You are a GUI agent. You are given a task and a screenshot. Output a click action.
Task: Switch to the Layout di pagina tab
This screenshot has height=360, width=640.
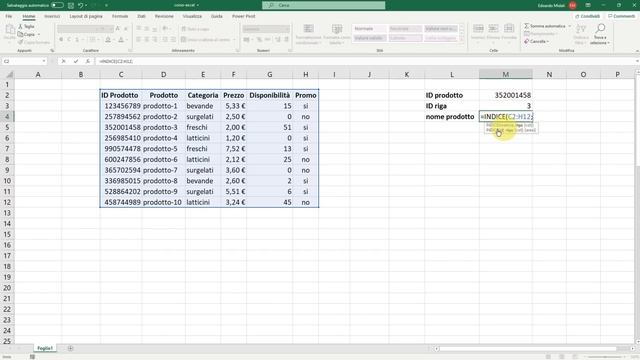86,16
